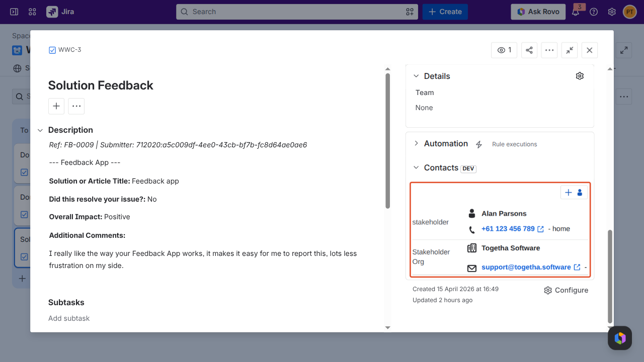Image resolution: width=644 pixels, height=362 pixels.
Task: Click the Overall Impact: Positive line
Action: 90,217
